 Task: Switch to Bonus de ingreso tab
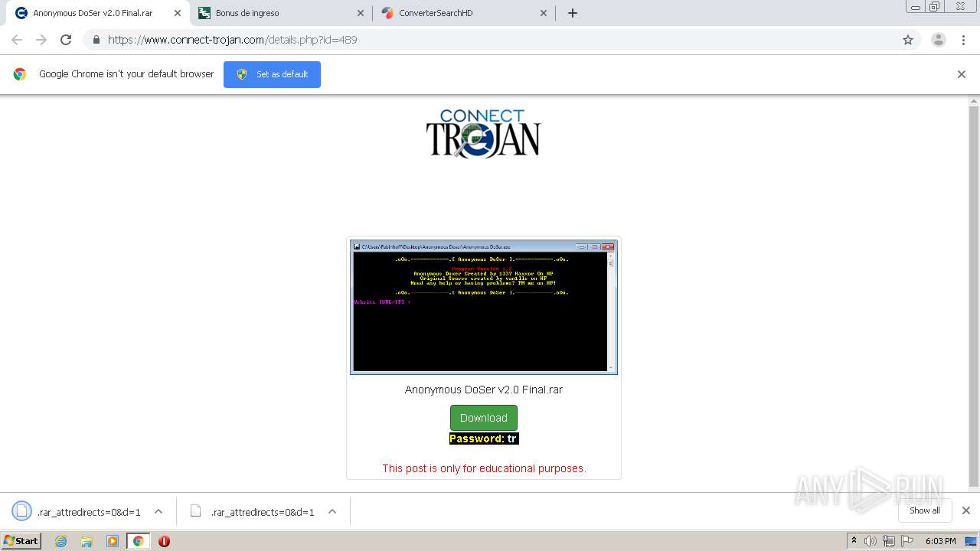pyautogui.click(x=281, y=13)
